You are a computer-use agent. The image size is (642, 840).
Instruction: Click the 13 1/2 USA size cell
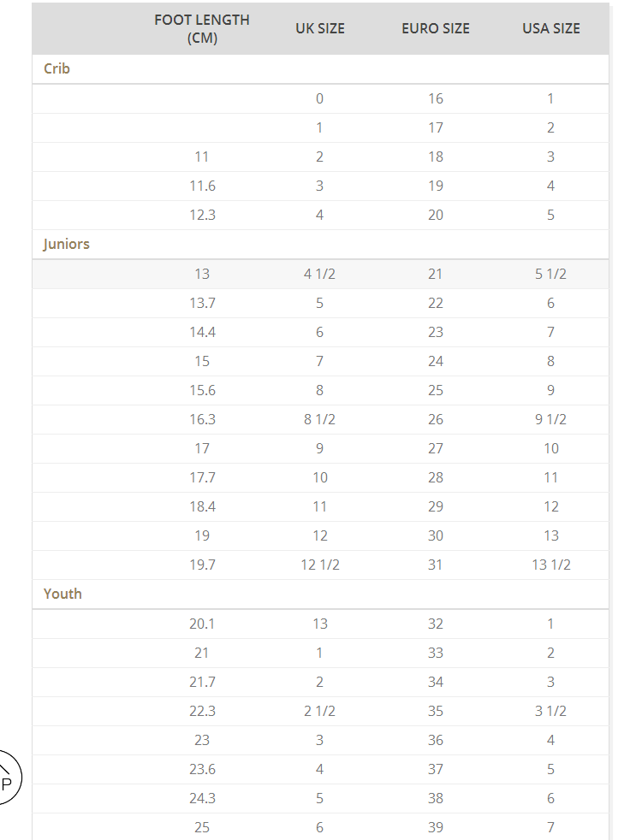pos(551,565)
